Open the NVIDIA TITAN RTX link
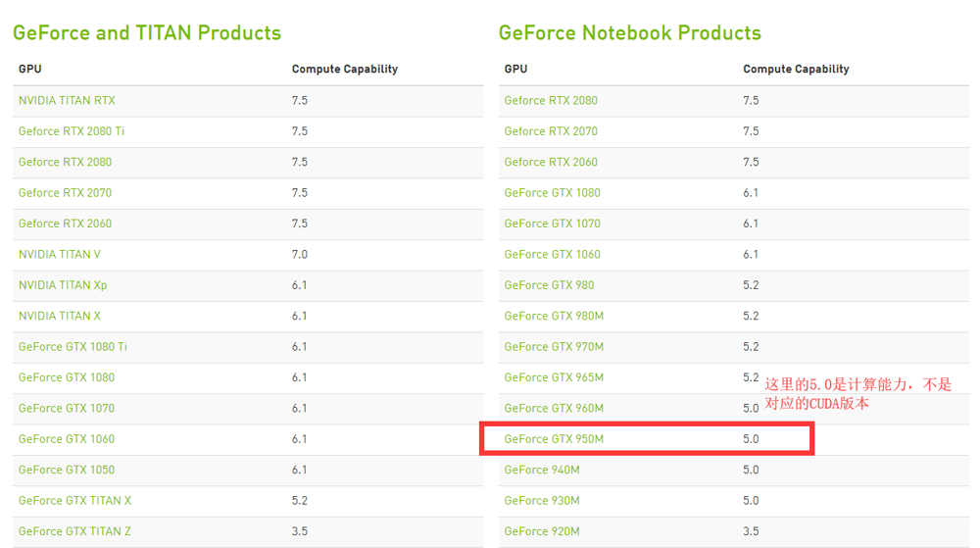The image size is (980, 548). (67, 101)
